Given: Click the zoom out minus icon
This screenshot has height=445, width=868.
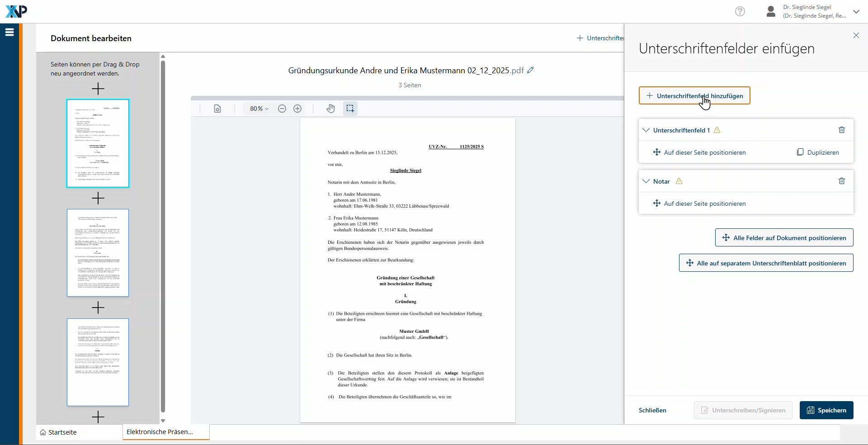Looking at the screenshot, I should click(x=282, y=109).
